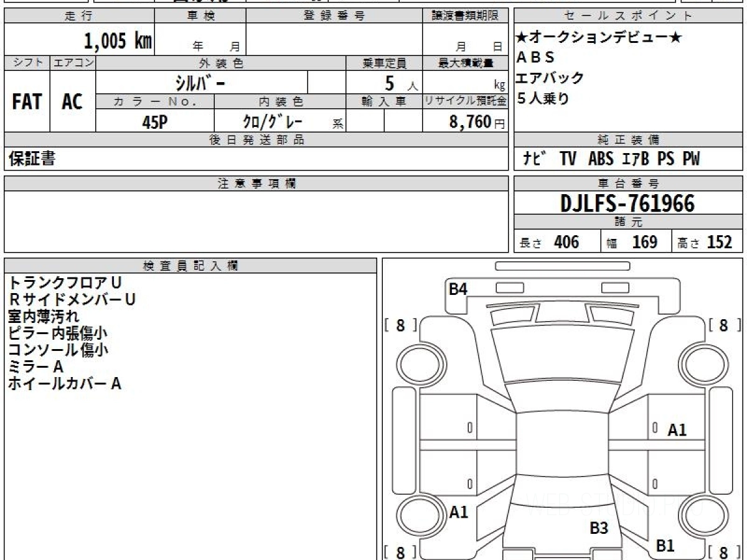Click the 最大積載量 header cell
Viewport: 747px width, 560px height.
click(x=465, y=63)
